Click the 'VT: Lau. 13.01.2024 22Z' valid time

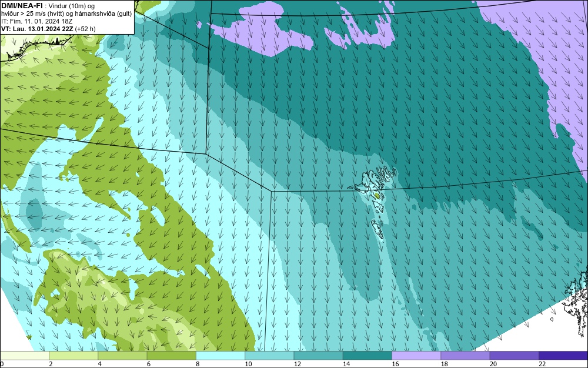[x=37, y=29]
